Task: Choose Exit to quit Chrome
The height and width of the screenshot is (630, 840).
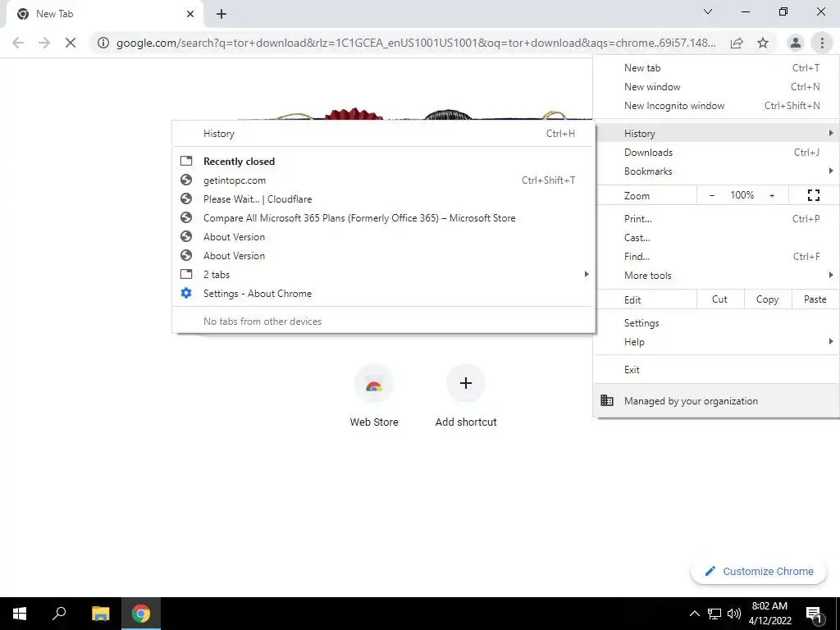Action: point(716,370)
